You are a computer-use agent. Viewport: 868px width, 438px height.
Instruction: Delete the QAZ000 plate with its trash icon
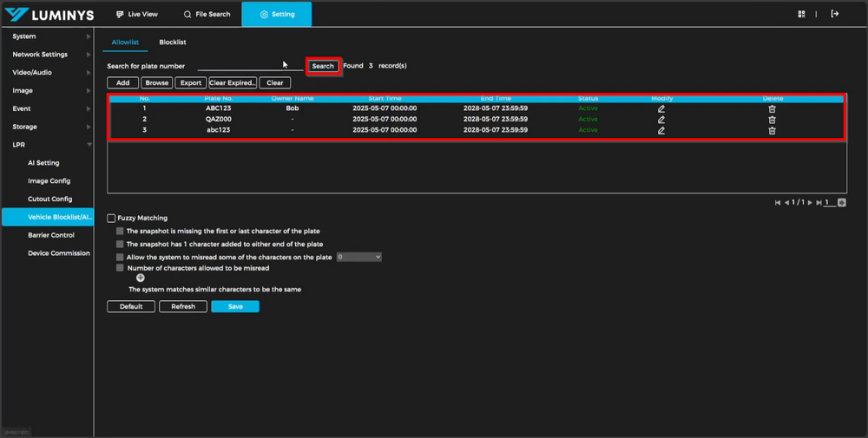[772, 120]
